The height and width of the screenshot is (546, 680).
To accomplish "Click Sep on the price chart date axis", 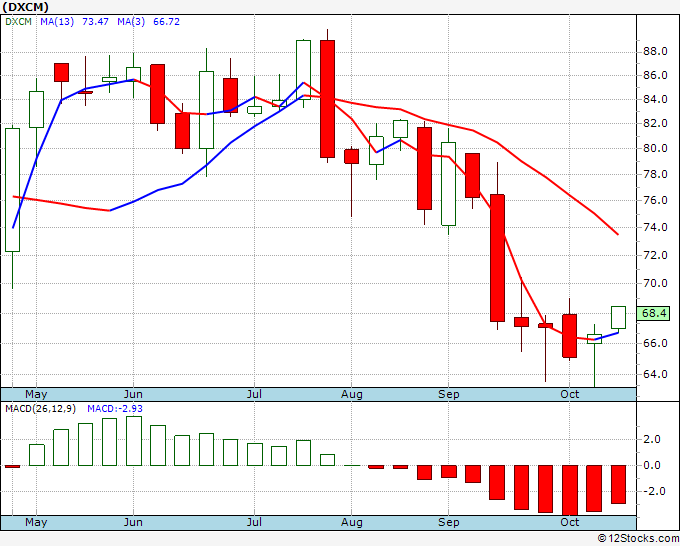I will [448, 394].
